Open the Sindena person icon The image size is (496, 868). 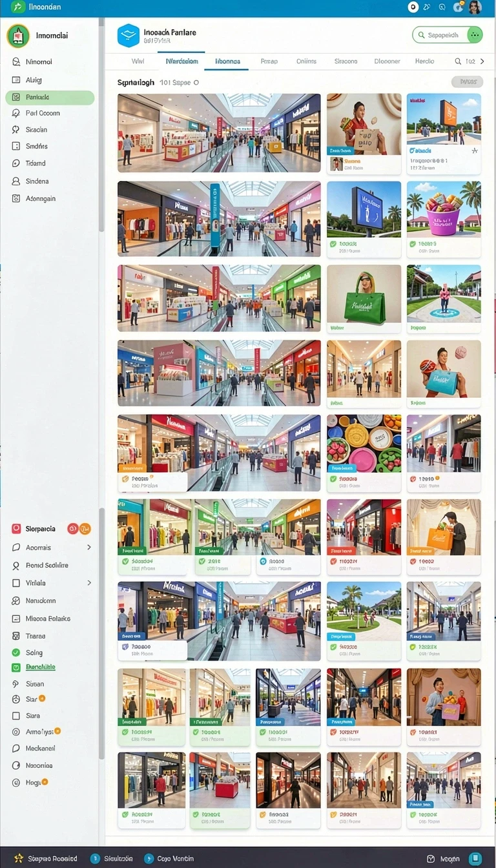[16, 181]
